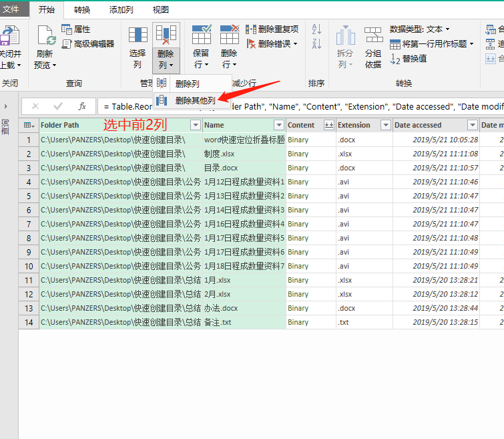Click the 刷新预览 refresh icon
The width and height of the screenshot is (504, 439).
pos(46,35)
